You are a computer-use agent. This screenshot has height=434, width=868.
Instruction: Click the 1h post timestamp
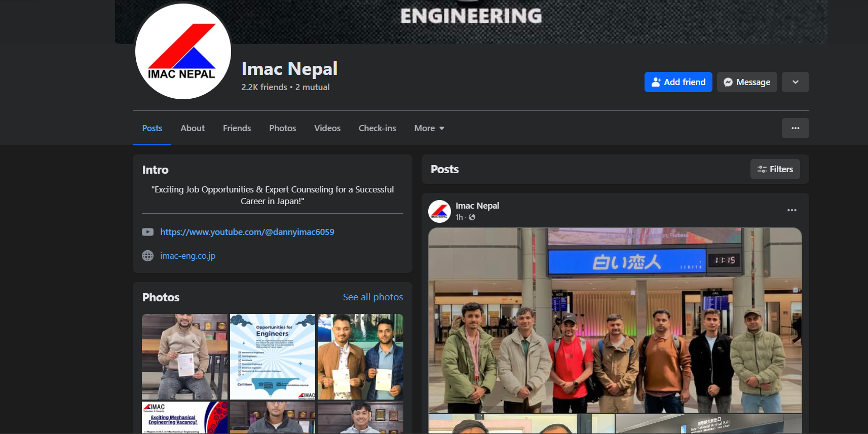pyautogui.click(x=459, y=217)
